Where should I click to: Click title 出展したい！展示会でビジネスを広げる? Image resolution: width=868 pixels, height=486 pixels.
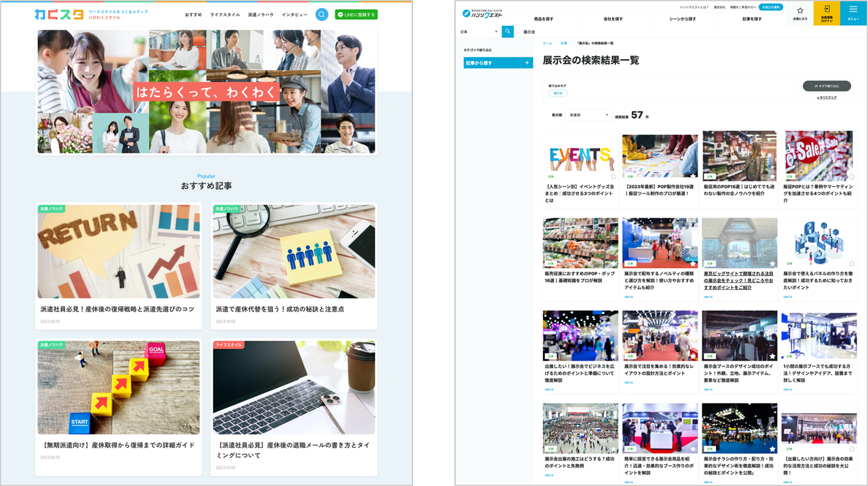[580, 373]
